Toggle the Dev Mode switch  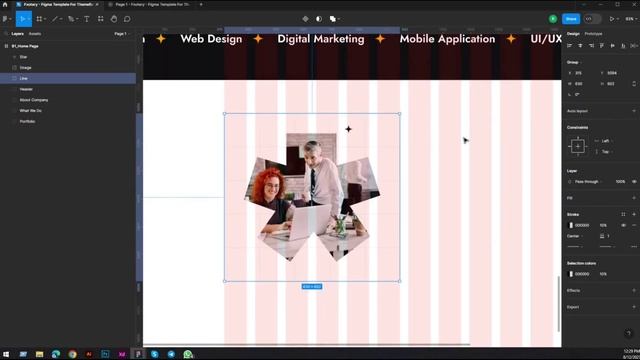click(x=592, y=19)
